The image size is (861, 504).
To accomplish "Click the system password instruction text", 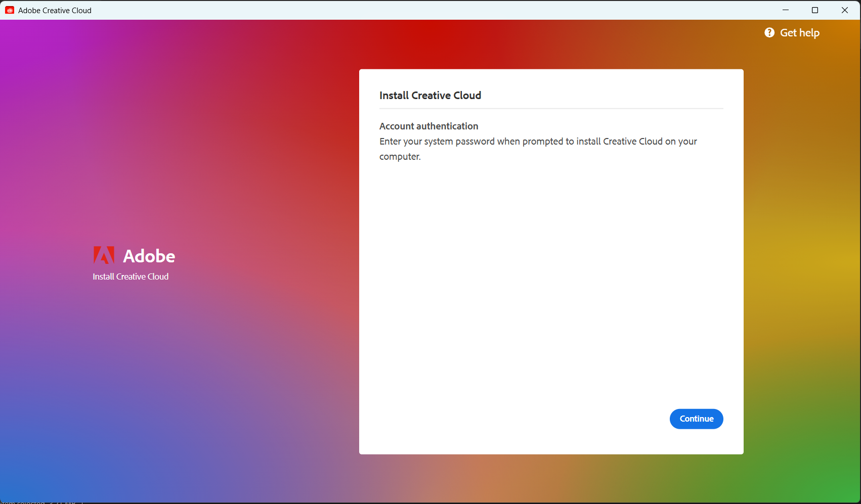I will click(538, 149).
